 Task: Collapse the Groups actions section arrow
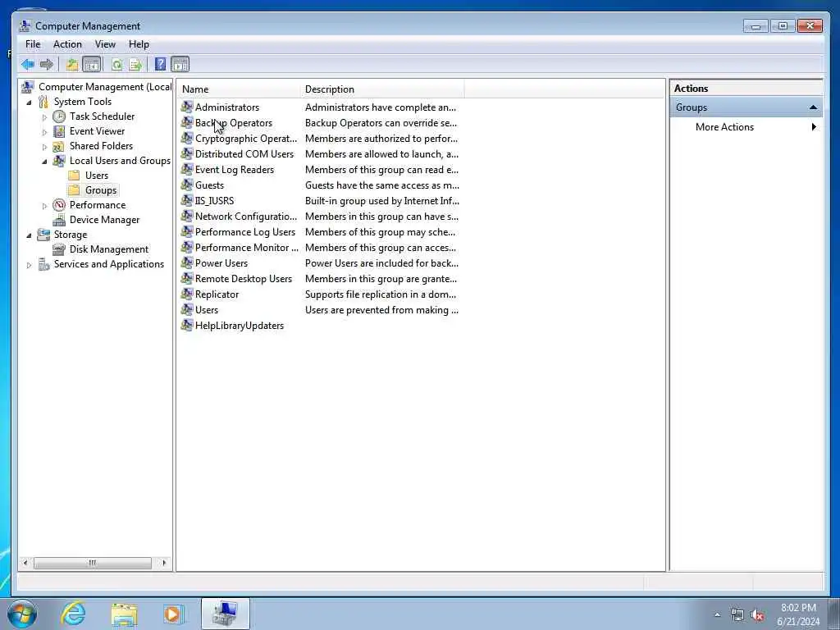[x=813, y=107]
